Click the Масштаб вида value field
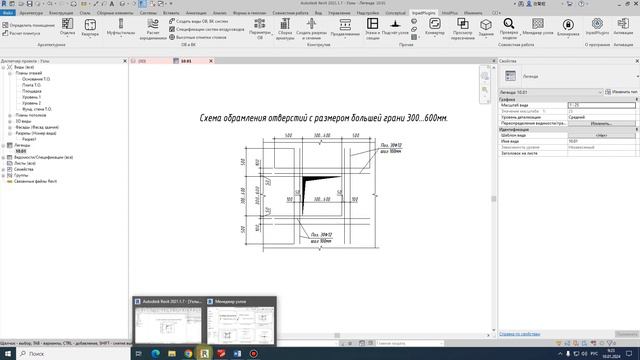Screen dimensions: 640x360 [x=602, y=105]
